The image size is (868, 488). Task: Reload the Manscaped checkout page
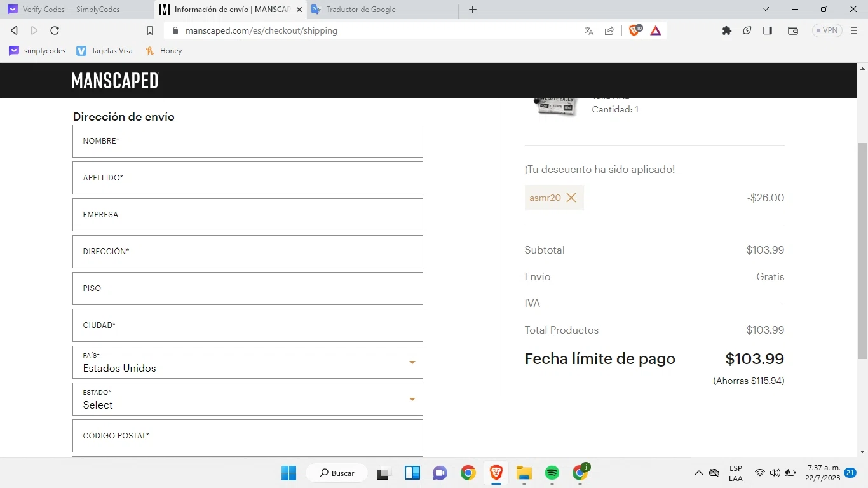pos(55,30)
